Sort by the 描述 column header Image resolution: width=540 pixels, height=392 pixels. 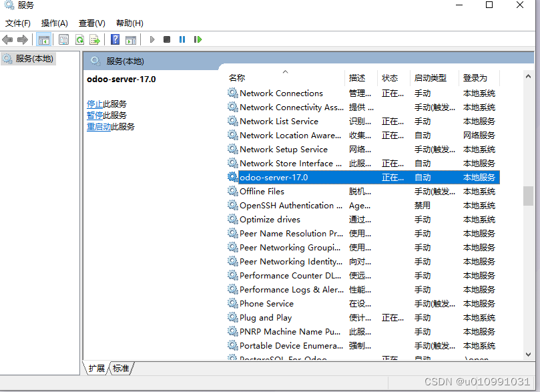click(361, 78)
